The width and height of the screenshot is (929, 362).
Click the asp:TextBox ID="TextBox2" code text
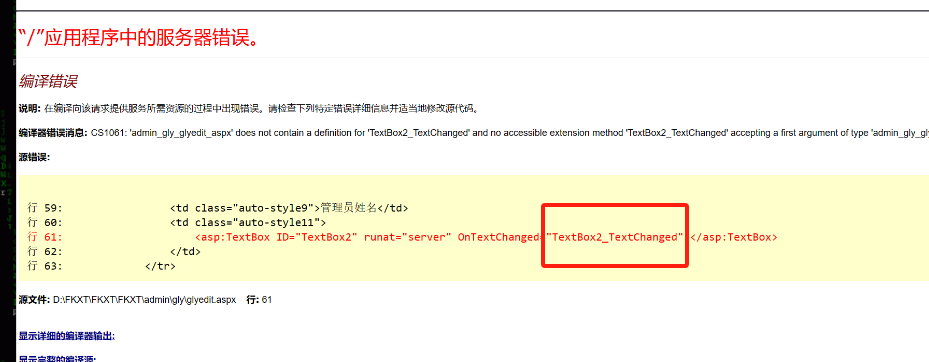[277, 237]
